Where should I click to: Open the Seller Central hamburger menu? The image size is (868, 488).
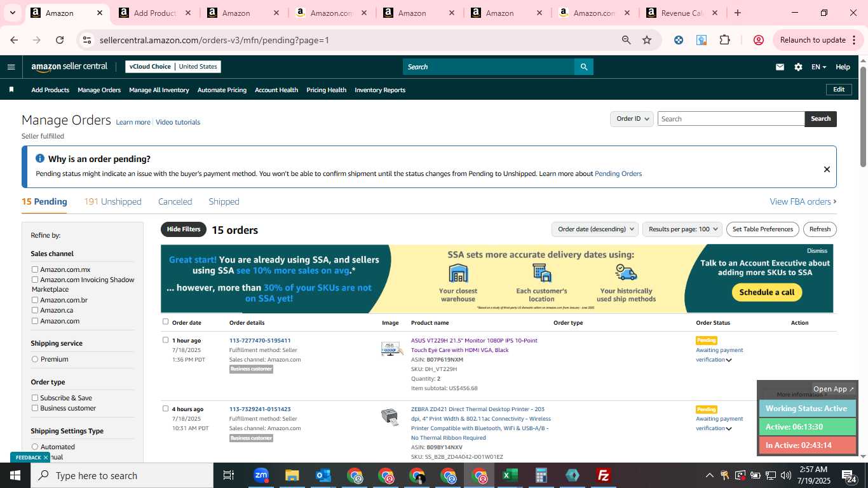11,67
